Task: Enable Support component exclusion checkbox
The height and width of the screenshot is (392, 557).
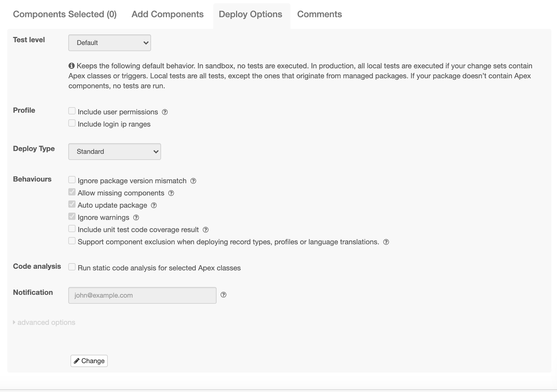Action: pyautogui.click(x=72, y=241)
